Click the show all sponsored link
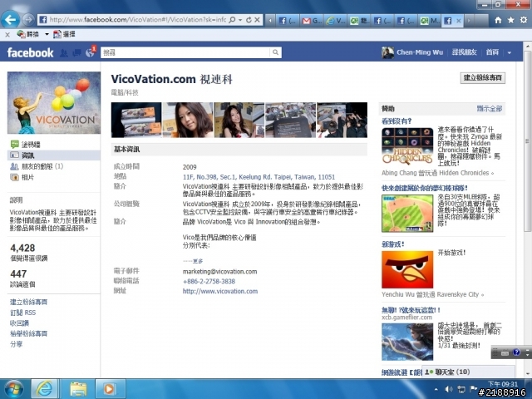The height and width of the screenshot is (399, 532). click(490, 109)
